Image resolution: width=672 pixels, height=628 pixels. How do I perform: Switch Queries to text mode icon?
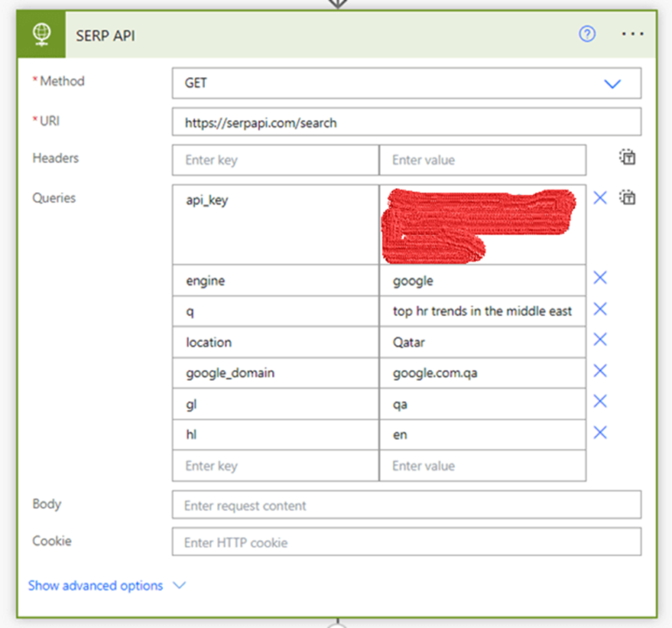point(626,198)
